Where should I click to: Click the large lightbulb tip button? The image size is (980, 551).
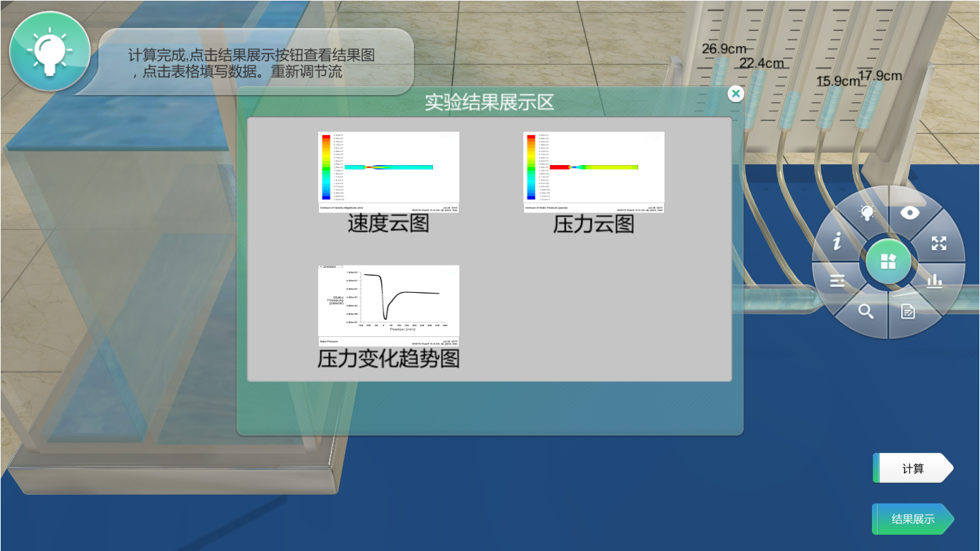(50, 52)
